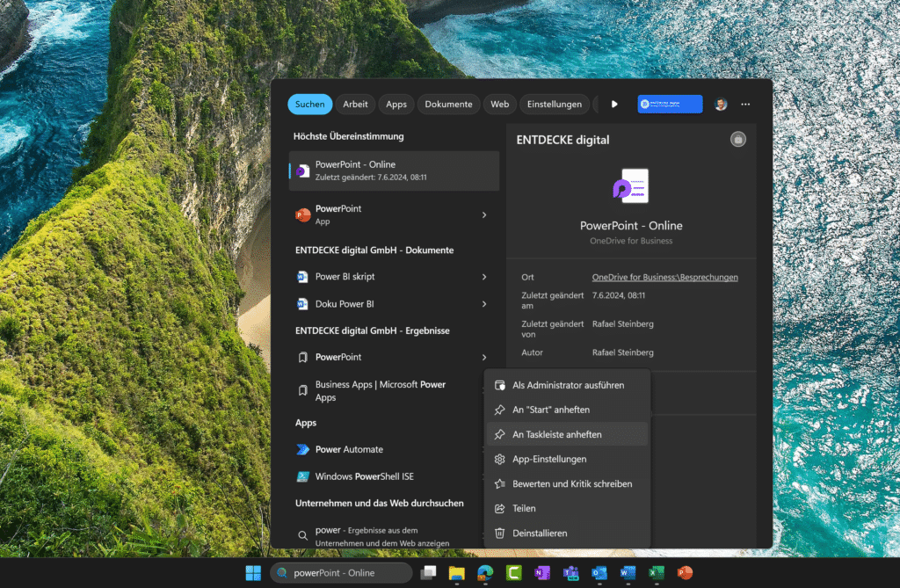The image size is (900, 588).
Task: Click the taskbar search input field
Action: pyautogui.click(x=343, y=573)
